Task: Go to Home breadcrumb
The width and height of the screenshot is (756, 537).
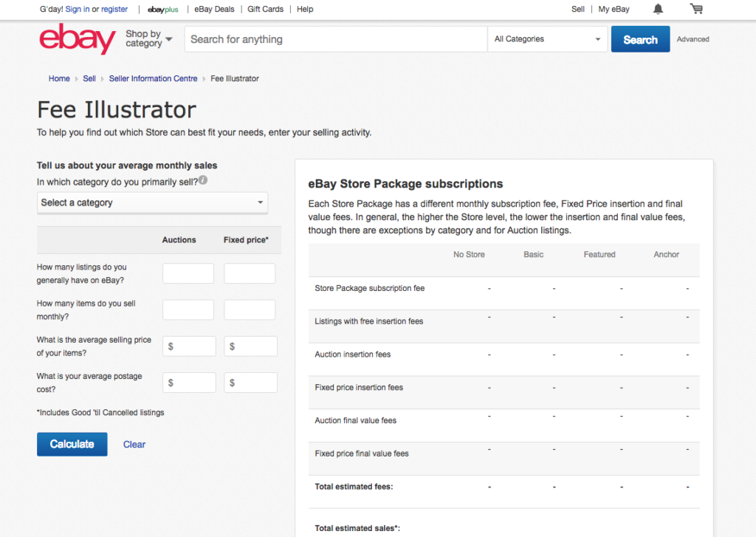Action: tap(59, 78)
